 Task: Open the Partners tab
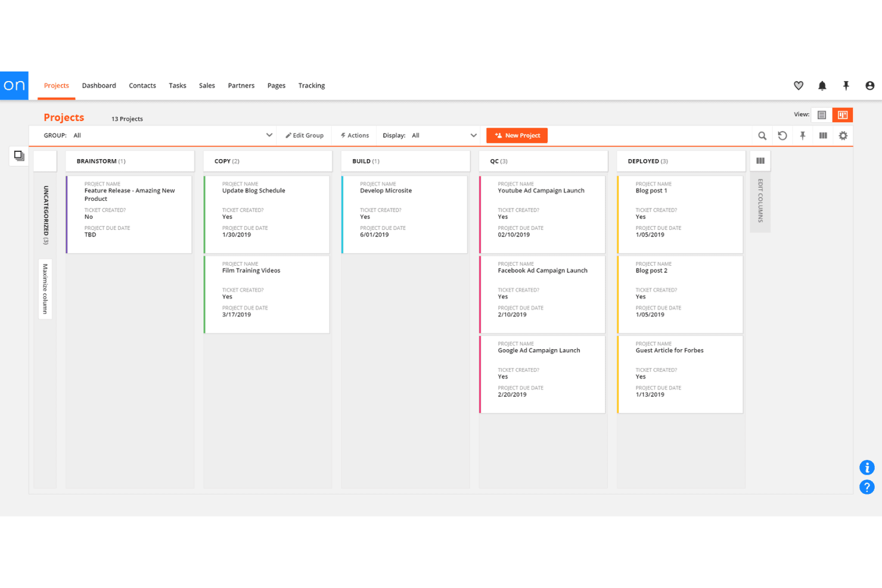[241, 86]
